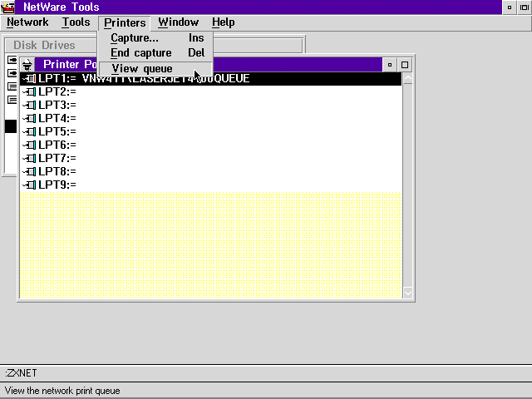Viewport: 532px width, 399px height.
Task: Select the LPT7:= port row
Action: 210,158
